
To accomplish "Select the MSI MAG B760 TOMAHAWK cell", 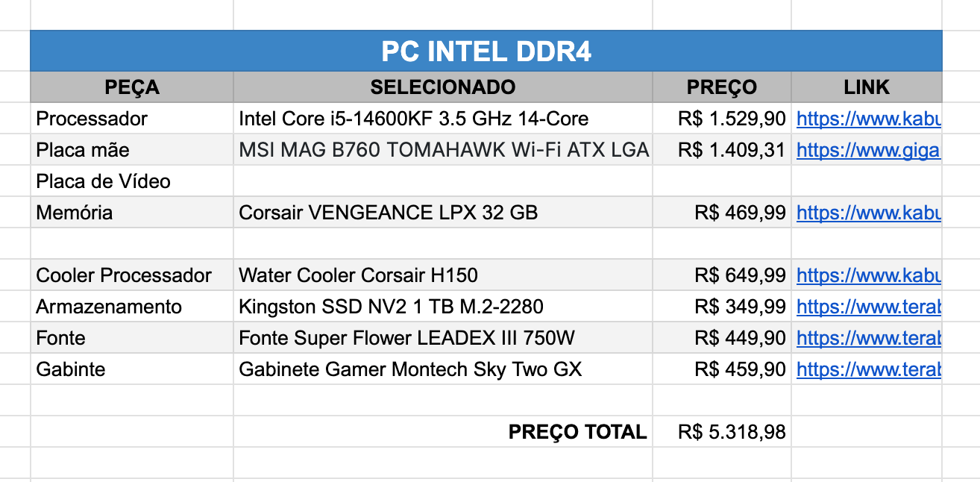I will (x=443, y=150).
